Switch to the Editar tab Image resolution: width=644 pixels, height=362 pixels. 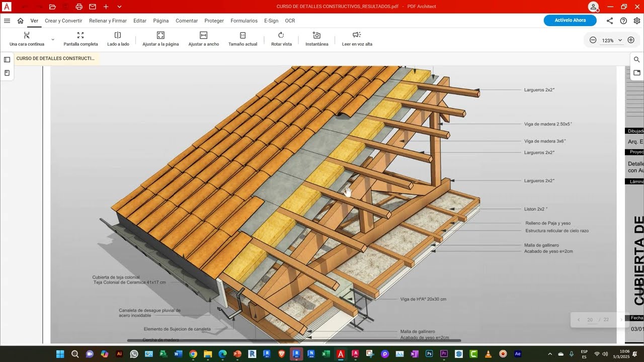click(140, 21)
